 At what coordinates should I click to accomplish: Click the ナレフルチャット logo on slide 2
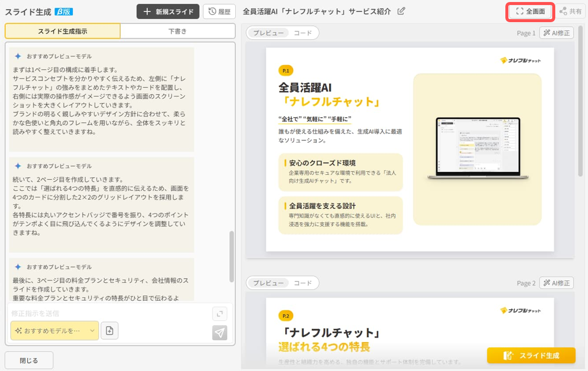pos(520,310)
